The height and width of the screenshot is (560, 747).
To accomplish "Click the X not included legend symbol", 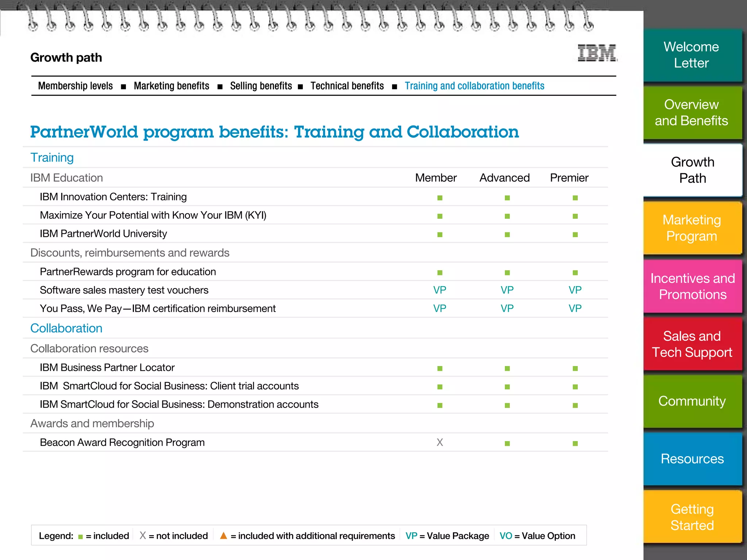I will (143, 536).
